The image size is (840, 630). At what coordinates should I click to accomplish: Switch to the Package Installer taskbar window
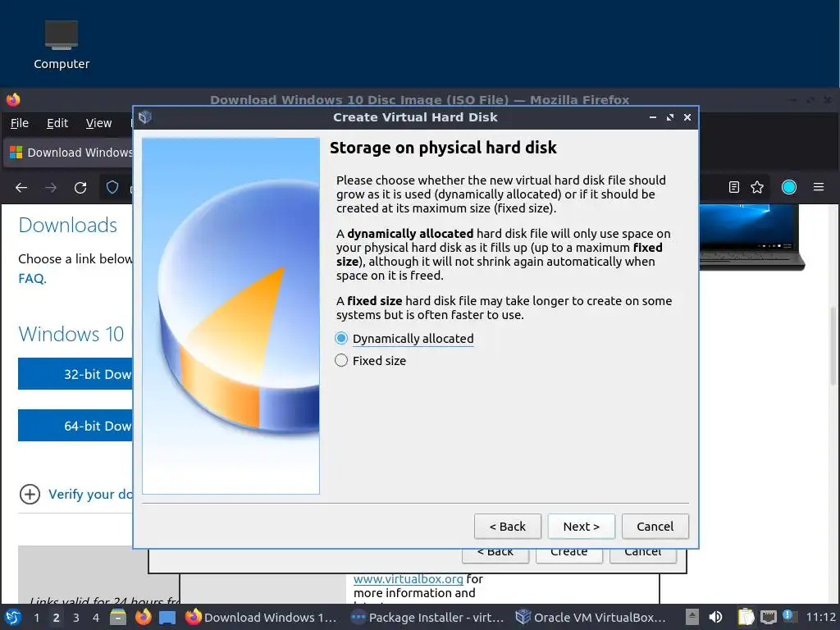tap(427, 617)
